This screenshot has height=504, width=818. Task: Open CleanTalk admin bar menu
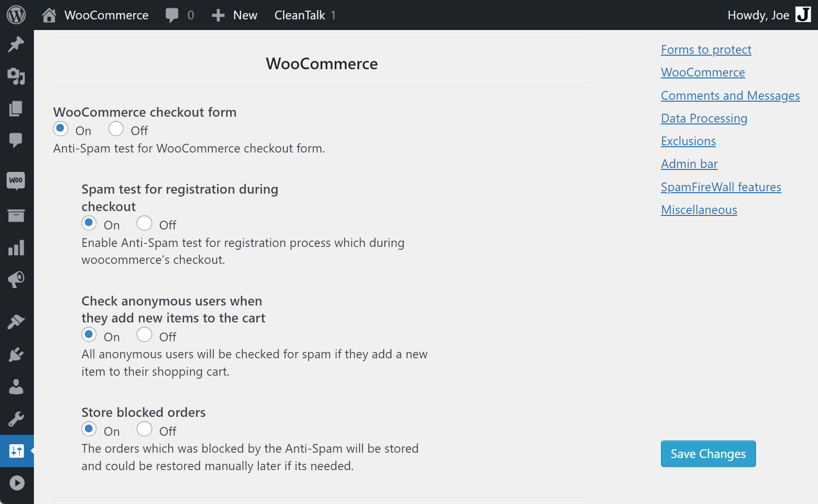point(305,15)
